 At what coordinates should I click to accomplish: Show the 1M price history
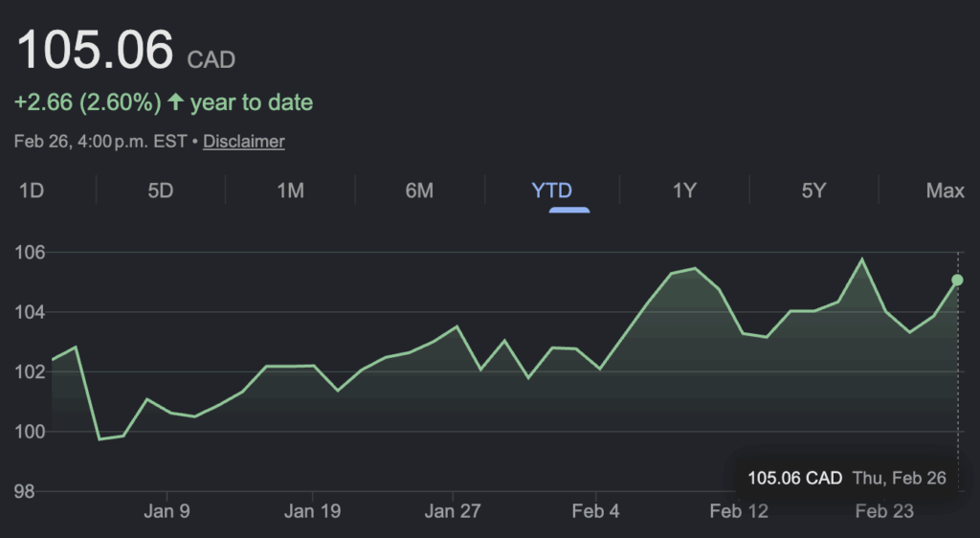pyautogui.click(x=290, y=191)
